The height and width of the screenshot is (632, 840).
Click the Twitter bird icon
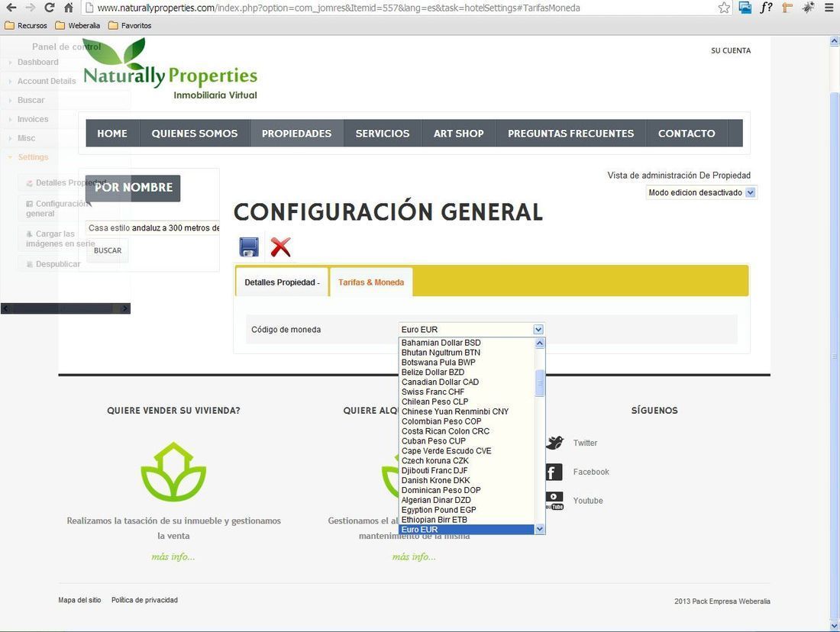coord(554,443)
